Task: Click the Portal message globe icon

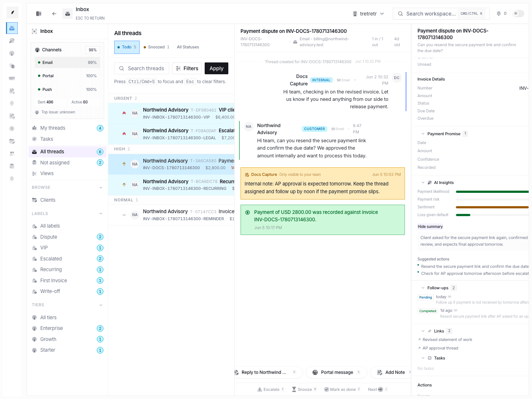Action: tap(315, 372)
